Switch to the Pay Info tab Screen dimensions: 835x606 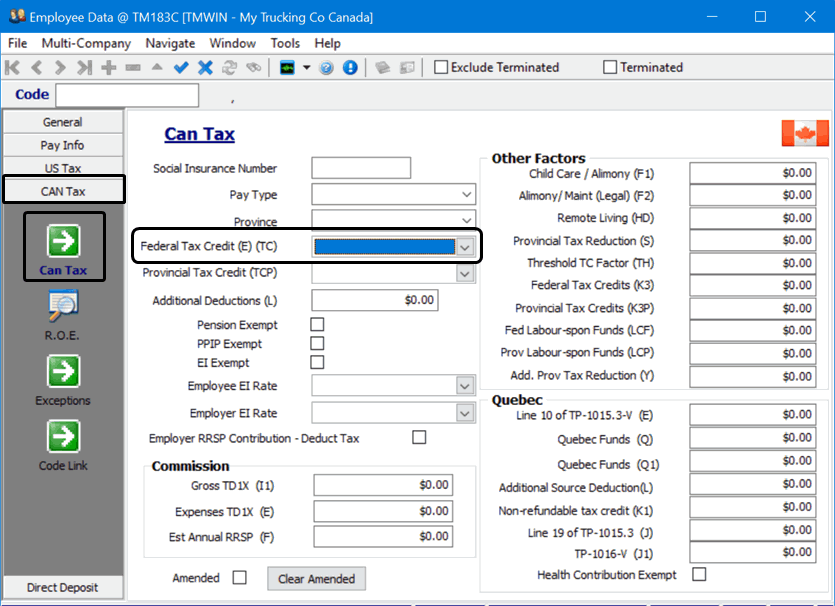(62, 145)
